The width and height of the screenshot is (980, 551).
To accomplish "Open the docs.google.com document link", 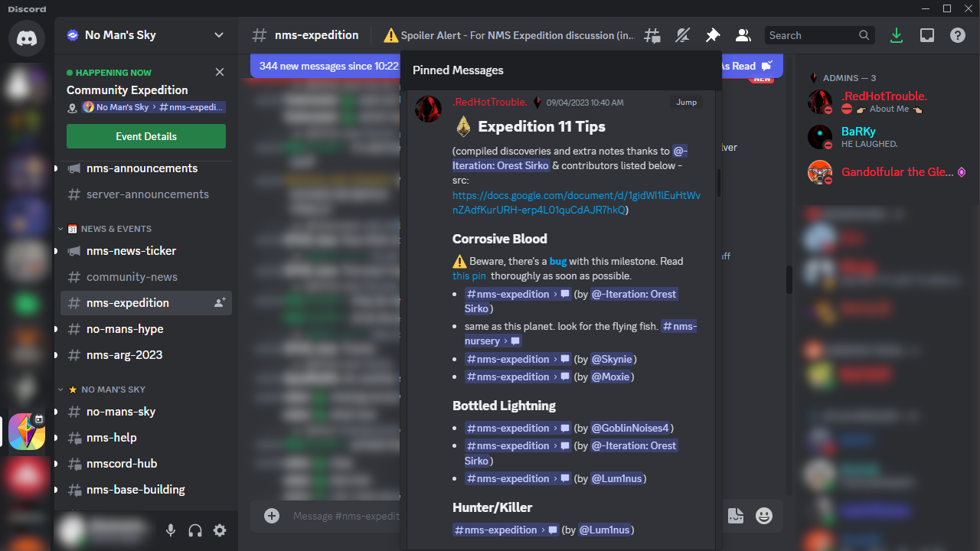I will [x=576, y=203].
